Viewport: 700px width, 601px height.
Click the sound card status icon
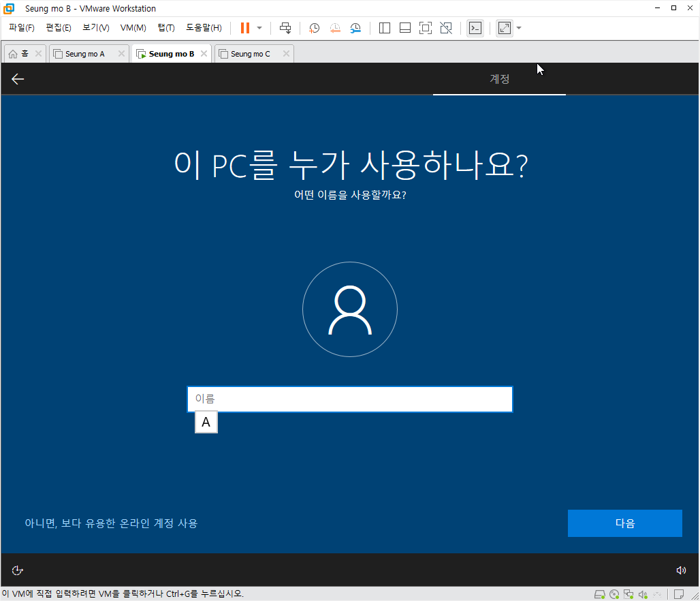[x=643, y=594]
